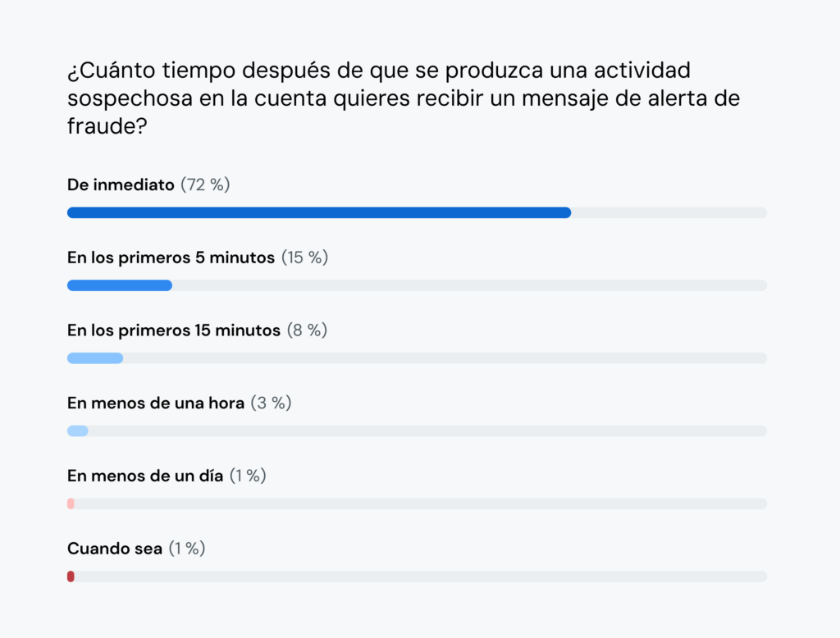Select the "Cuando sea" option label

tap(115, 549)
